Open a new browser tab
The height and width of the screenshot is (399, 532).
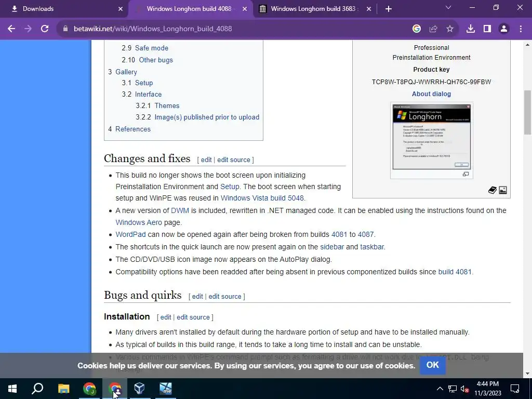tap(389, 9)
